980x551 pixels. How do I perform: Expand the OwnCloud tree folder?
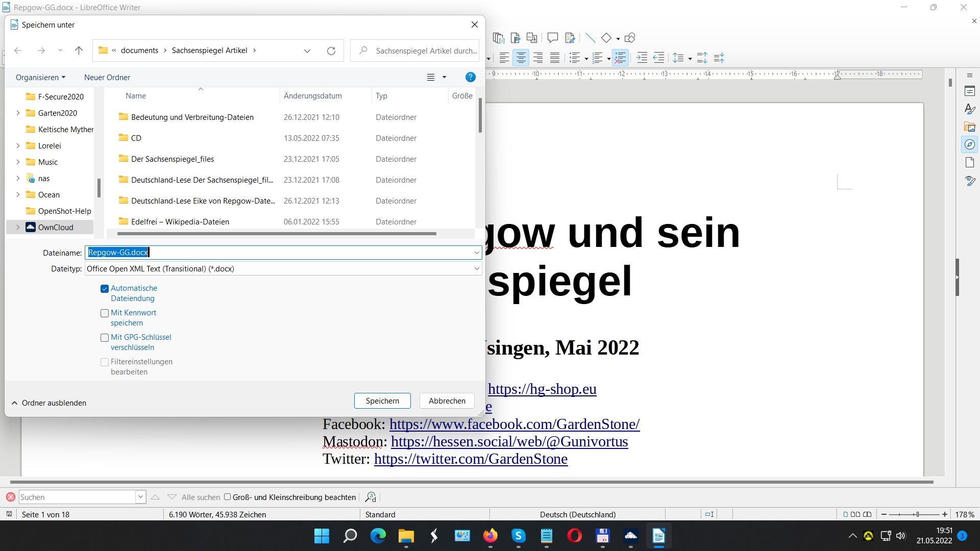coord(18,228)
